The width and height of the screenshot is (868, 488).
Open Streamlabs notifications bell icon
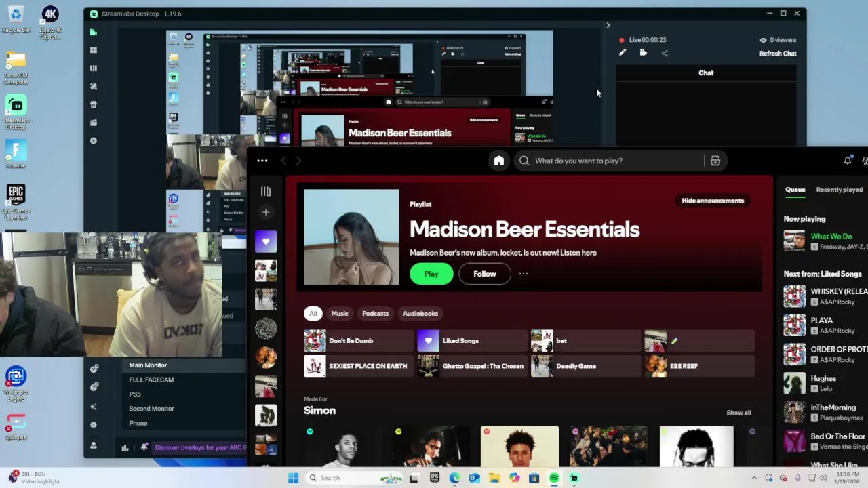click(x=144, y=447)
